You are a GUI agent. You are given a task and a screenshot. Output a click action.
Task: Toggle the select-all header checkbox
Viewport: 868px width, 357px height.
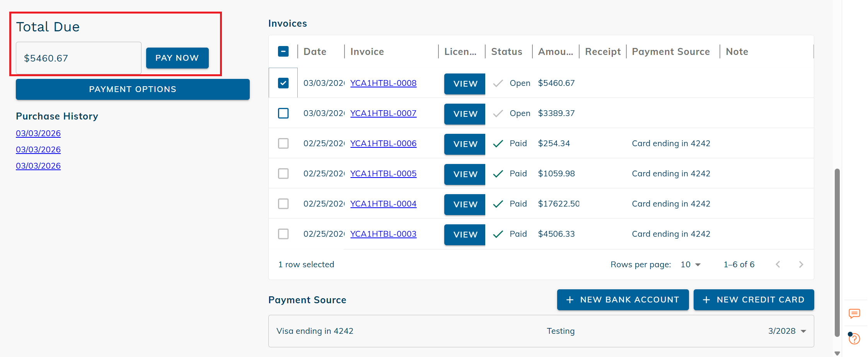283,51
